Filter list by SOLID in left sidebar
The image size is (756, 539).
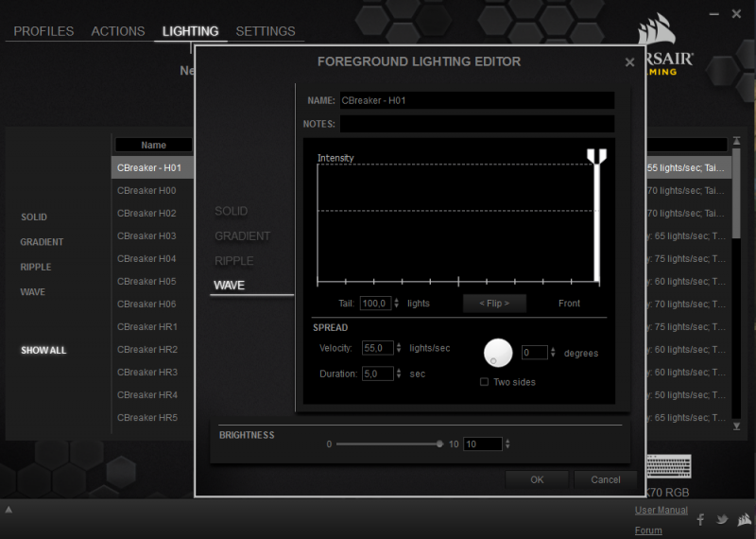34,217
